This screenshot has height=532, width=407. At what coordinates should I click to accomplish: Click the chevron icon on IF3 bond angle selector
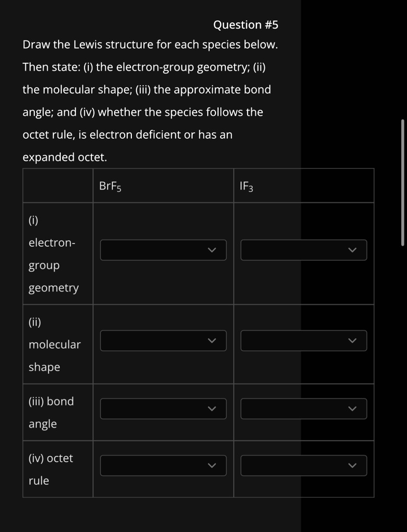click(x=352, y=408)
